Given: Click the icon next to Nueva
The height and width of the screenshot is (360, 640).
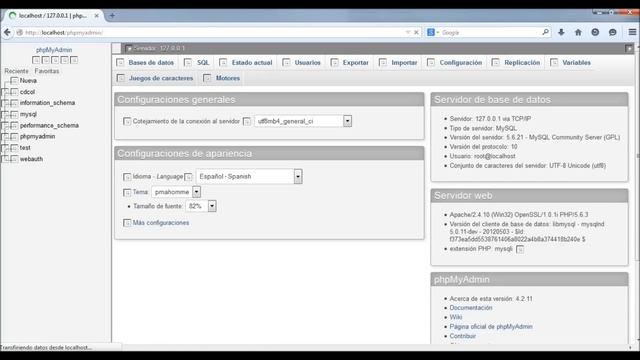Looking at the screenshot, I should coord(14,81).
